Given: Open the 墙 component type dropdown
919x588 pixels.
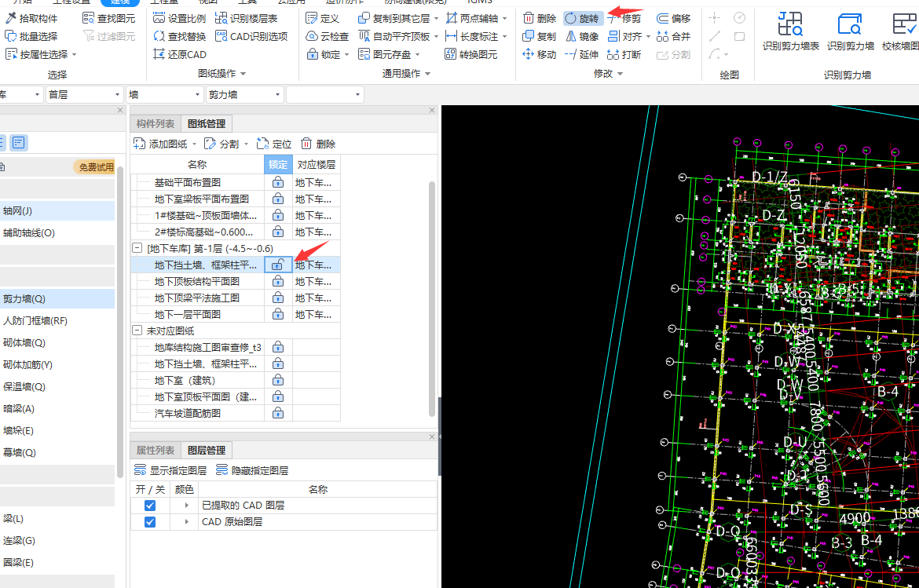Looking at the screenshot, I should click(165, 95).
